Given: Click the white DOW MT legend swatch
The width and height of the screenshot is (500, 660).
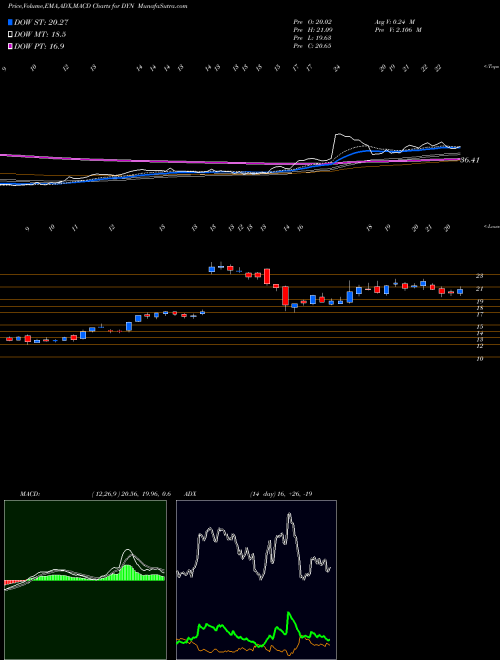Looking at the screenshot, I should 10,35.
